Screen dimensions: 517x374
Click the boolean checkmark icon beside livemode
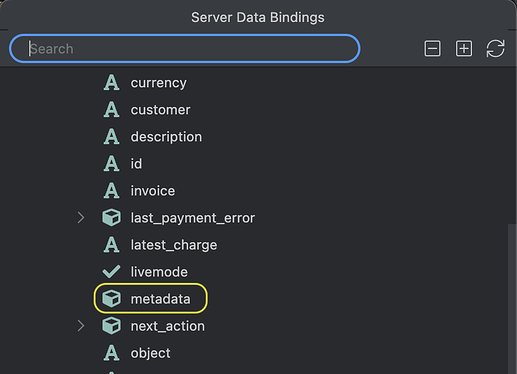click(111, 272)
